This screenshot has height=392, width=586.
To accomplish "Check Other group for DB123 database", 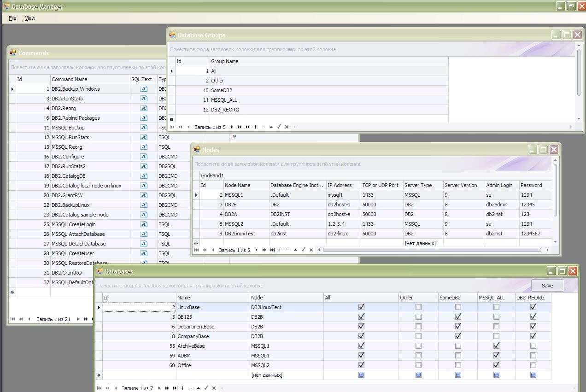I will click(x=418, y=317).
